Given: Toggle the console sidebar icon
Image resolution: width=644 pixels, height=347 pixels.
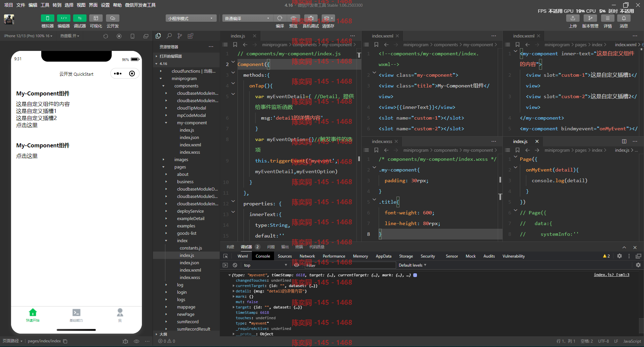Looking at the screenshot, I should pyautogui.click(x=225, y=265).
